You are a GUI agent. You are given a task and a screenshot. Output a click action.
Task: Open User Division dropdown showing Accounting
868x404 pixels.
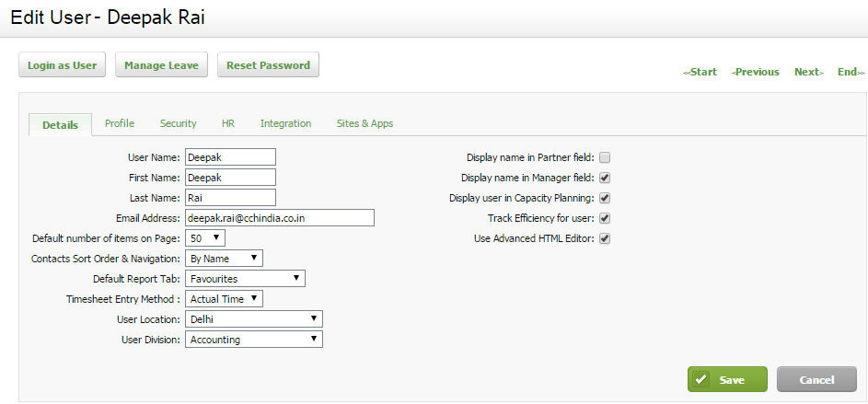(254, 340)
